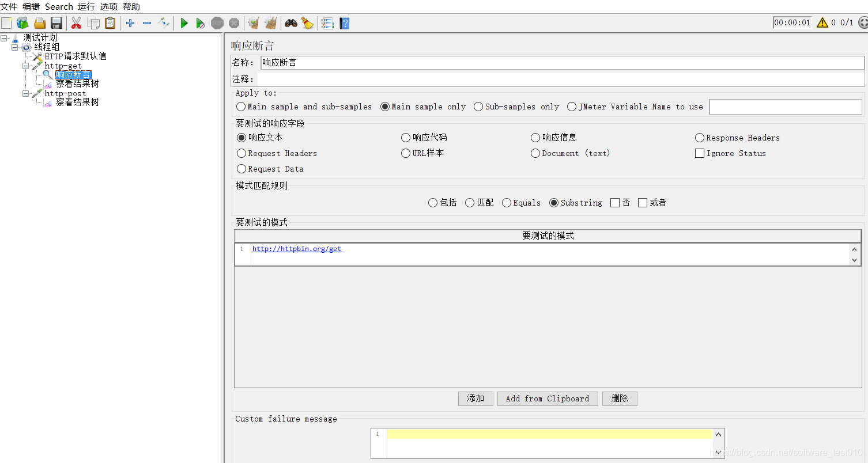Screen dimensions: 868x463
Task: Select 匹配 matching rule radio
Action: click(470, 203)
